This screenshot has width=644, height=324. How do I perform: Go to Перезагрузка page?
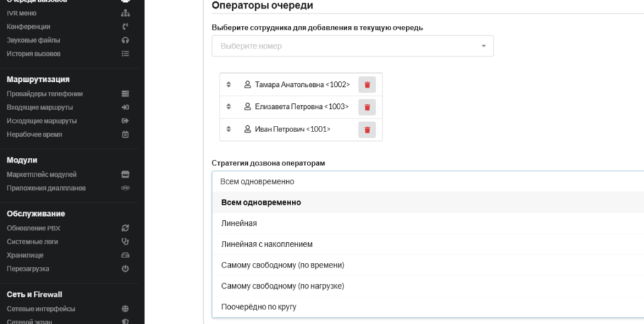point(28,269)
